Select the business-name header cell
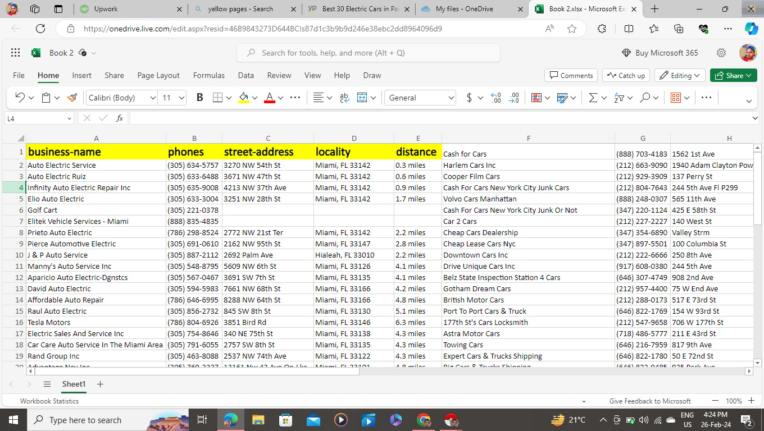This screenshot has height=431, width=764. 96,151
